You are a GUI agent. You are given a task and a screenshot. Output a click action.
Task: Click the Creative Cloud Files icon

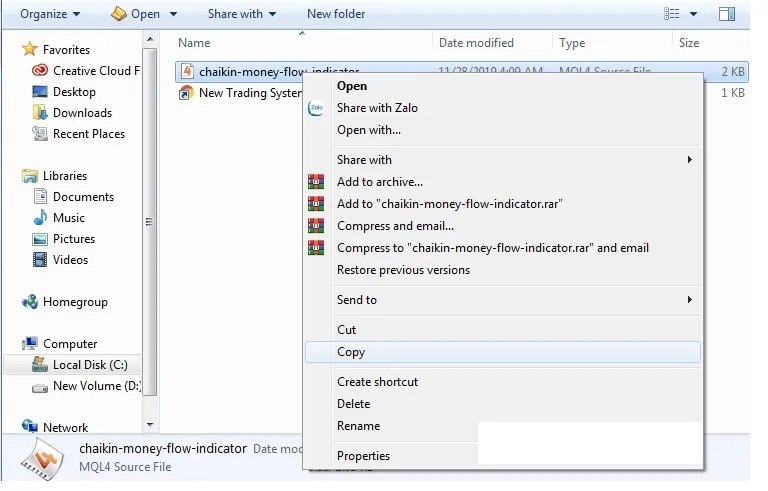point(40,71)
